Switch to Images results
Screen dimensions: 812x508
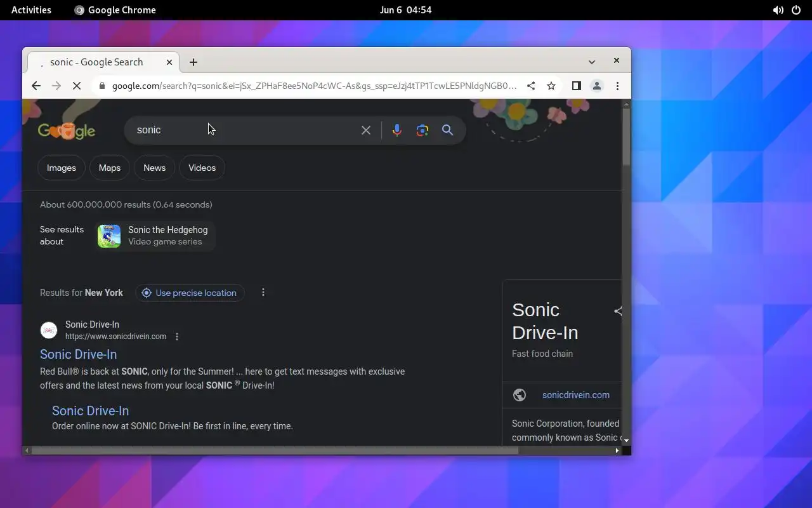point(61,168)
